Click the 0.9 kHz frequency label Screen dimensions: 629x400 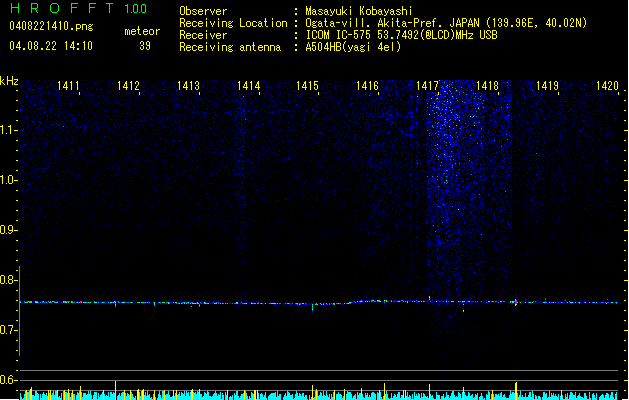[x=8, y=230]
